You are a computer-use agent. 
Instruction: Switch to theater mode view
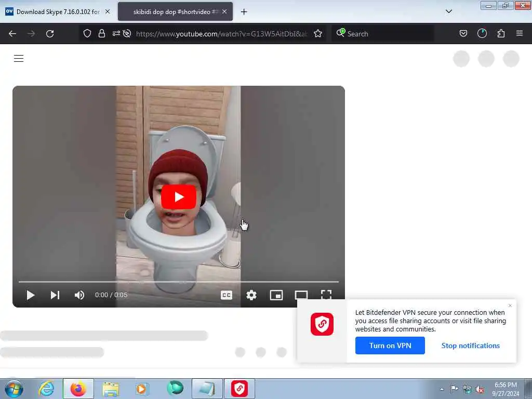pyautogui.click(x=301, y=295)
